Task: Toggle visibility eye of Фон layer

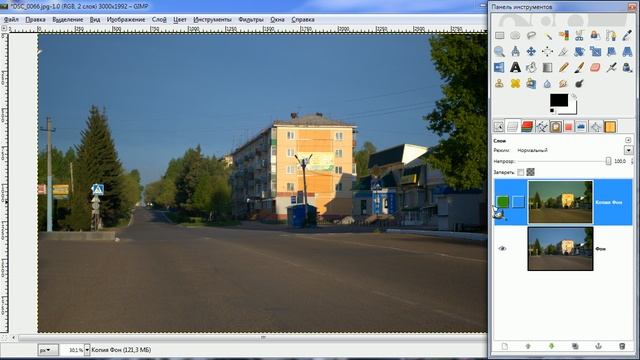Action: [x=502, y=249]
